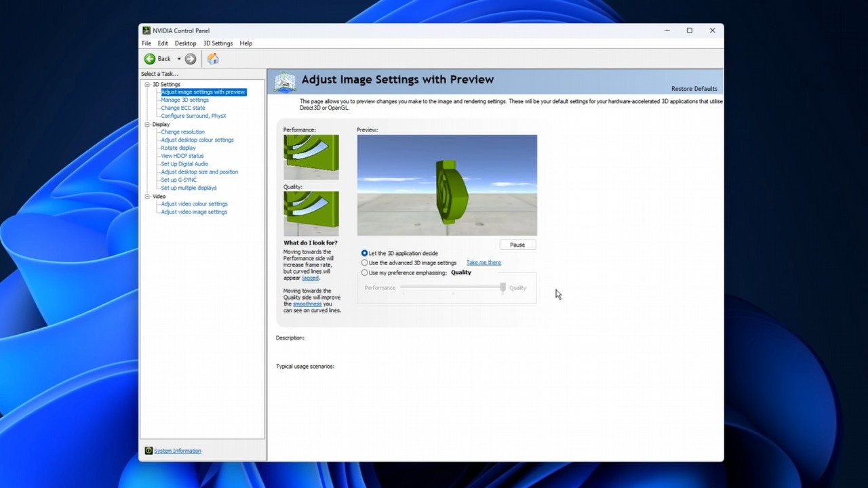Open the 3D Settings menu in menu bar
Viewport: 868px width, 488px height.
(218, 43)
